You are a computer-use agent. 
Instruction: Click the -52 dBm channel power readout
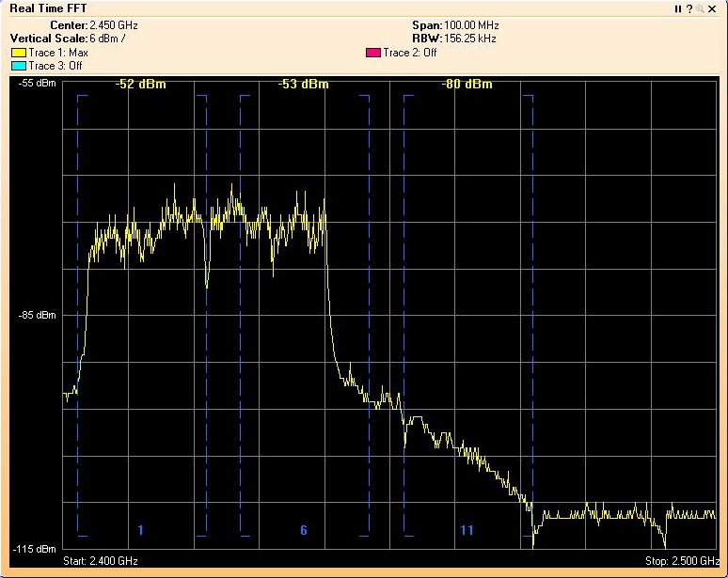coord(141,84)
